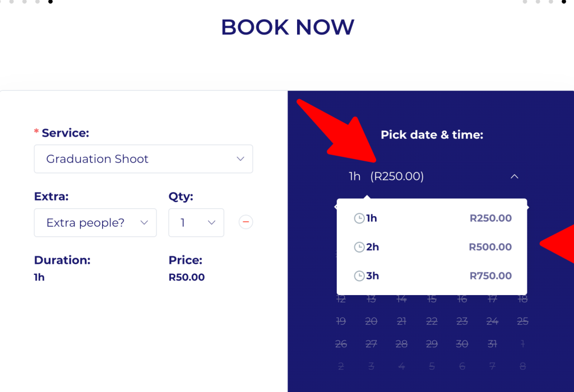
Task: Select calendar day 19
Action: click(341, 321)
